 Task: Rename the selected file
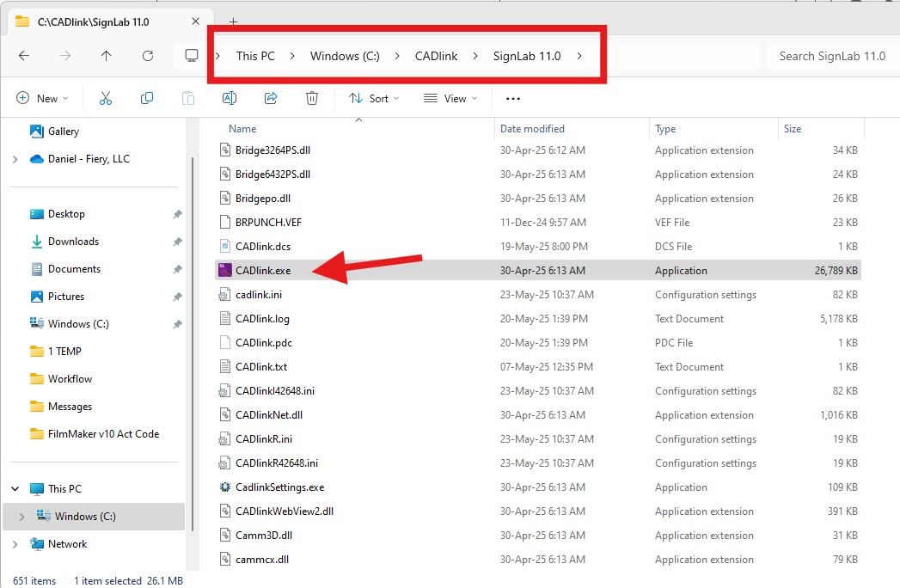coord(229,98)
